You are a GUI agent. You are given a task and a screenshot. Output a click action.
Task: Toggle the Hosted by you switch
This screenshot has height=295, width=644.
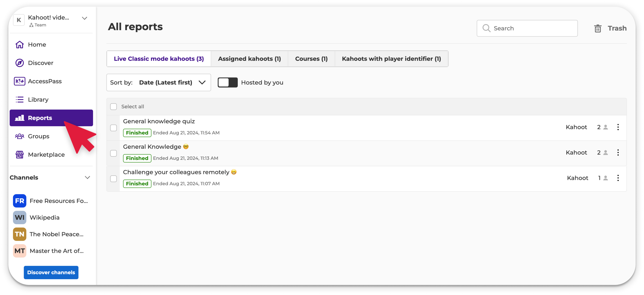228,82
